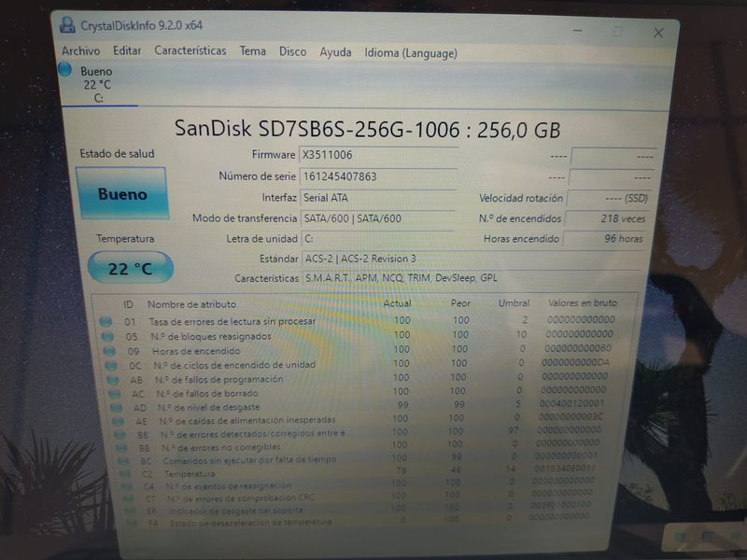This screenshot has width=747, height=560.
Task: Open the Idioma (Language) menu
Action: (411, 53)
